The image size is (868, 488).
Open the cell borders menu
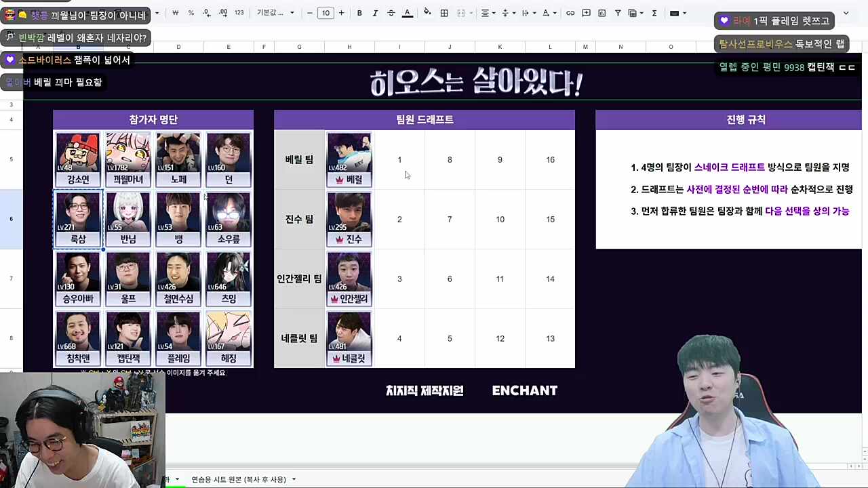[444, 13]
